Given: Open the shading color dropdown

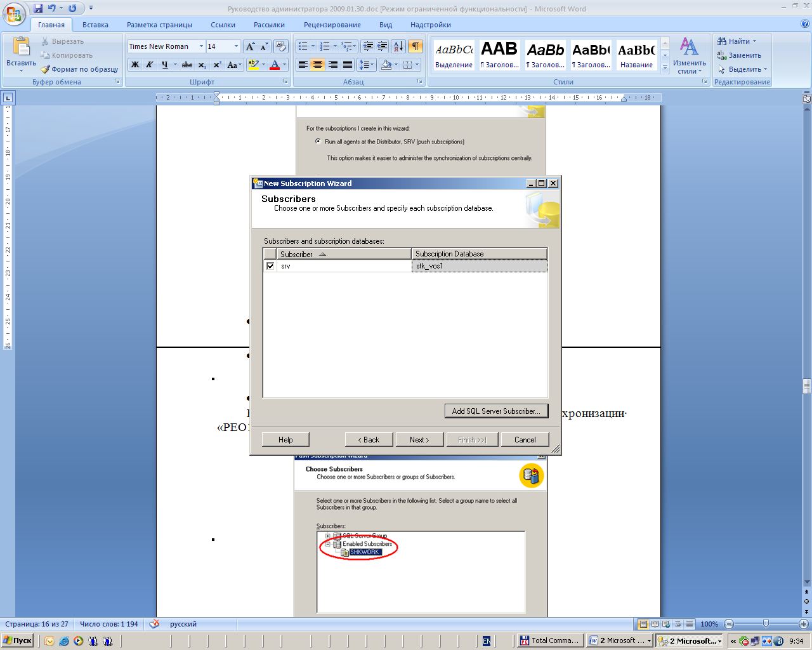Looking at the screenshot, I should [x=396, y=65].
